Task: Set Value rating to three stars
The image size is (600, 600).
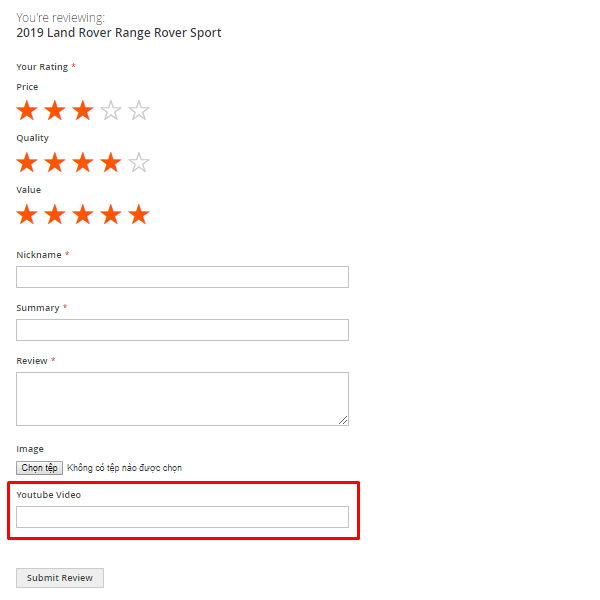Action: point(83,214)
